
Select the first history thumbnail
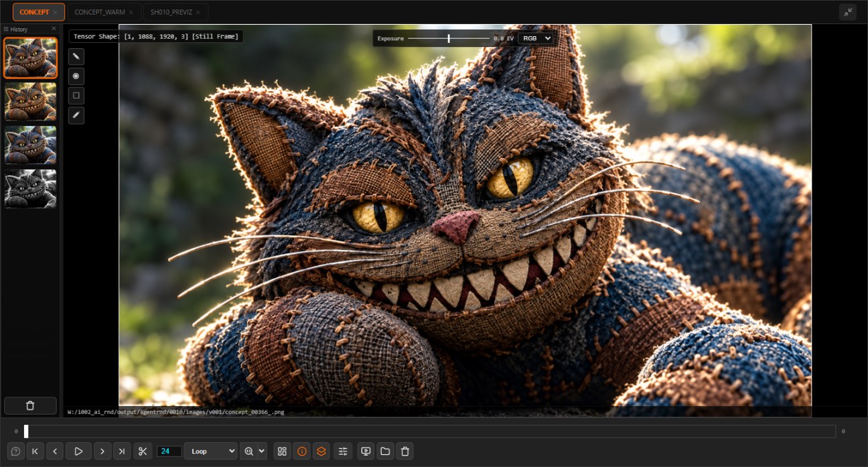[31, 58]
